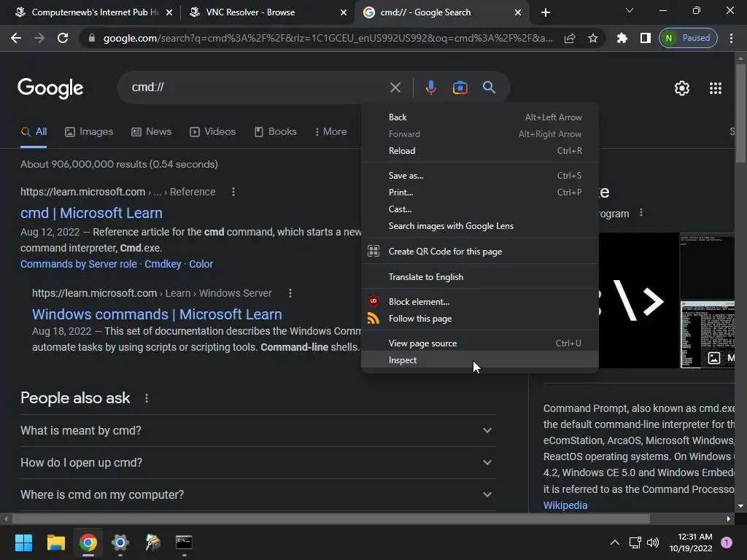Screen dimensions: 747x560
Task: Expand "What is meant by cmd?"
Action: click(x=258, y=430)
